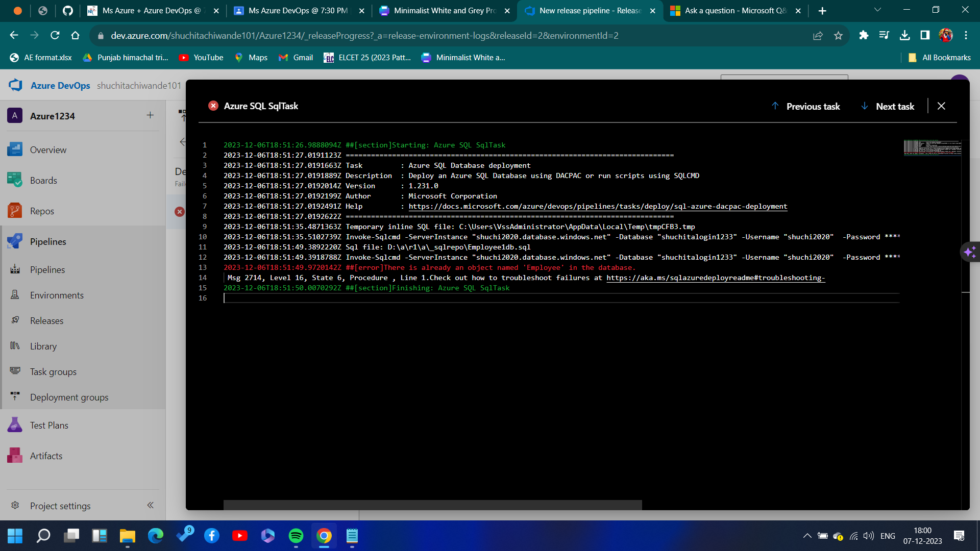The image size is (980, 551).
Task: Click the Azure DevOps logo icon
Action: tap(15, 85)
